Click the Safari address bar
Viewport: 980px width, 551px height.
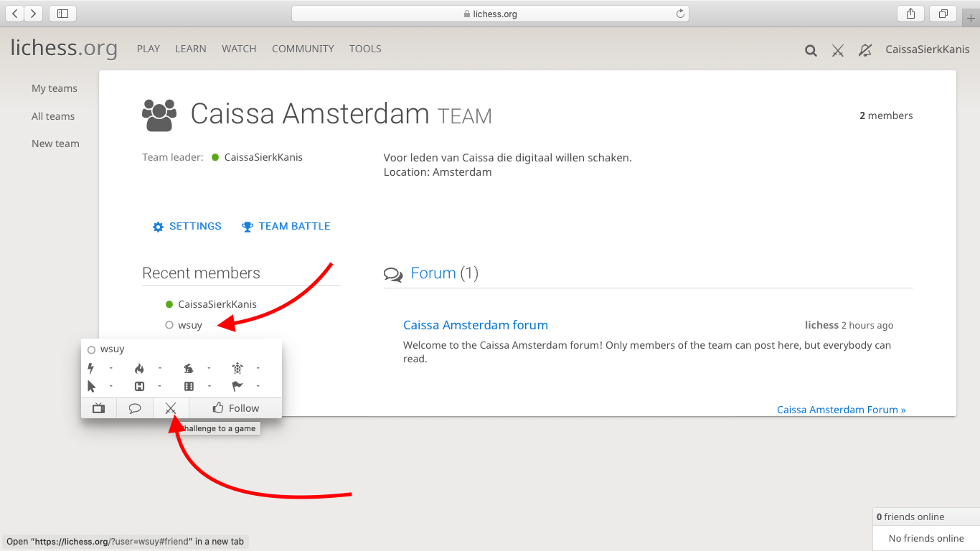click(x=490, y=14)
